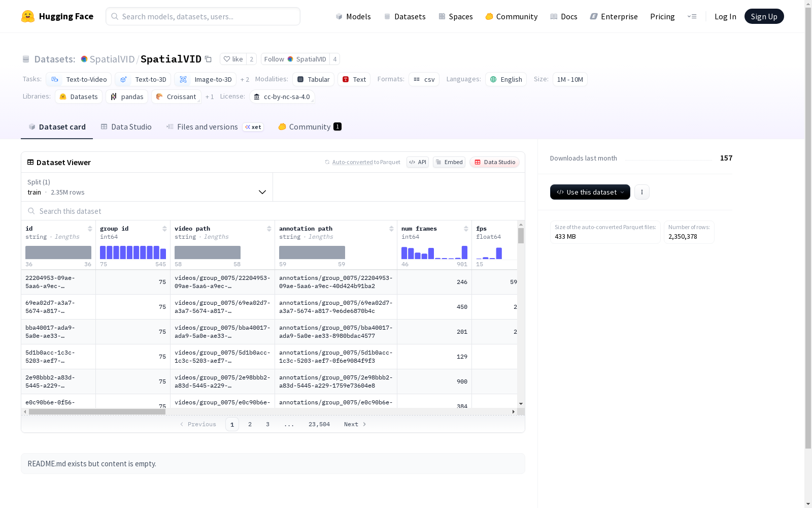Open the API button in Dataset Viewer
Screen dimensions: 812x508
click(418, 162)
